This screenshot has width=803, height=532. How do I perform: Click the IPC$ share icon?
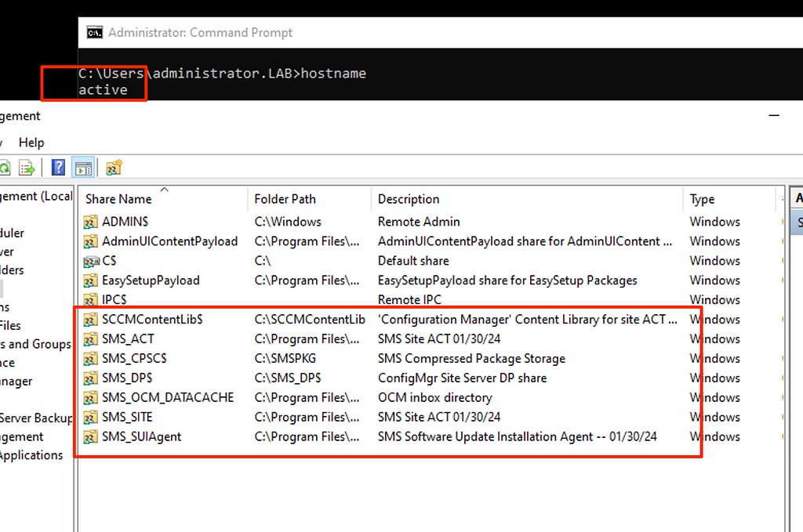[91, 300]
